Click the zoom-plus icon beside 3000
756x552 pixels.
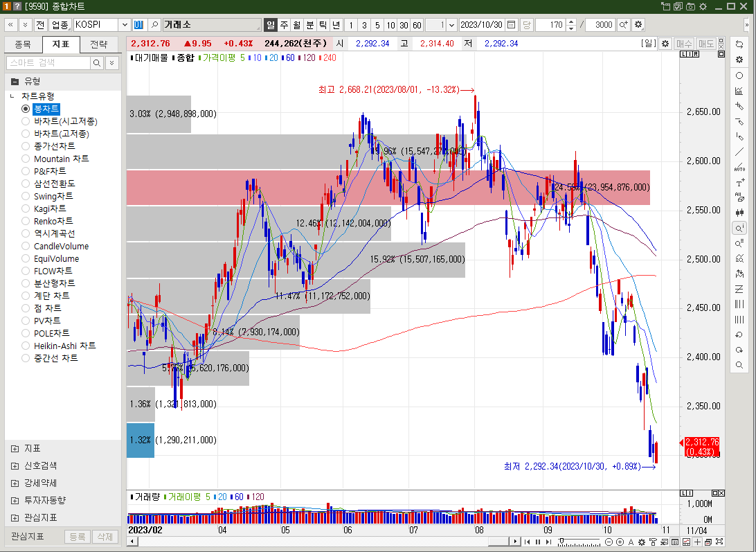pos(623,25)
